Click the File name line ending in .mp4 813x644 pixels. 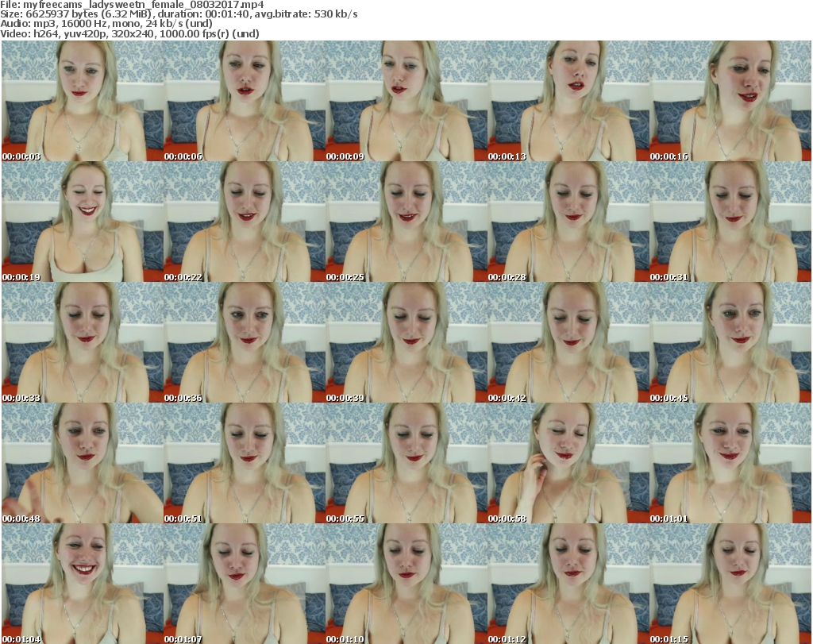tap(132, 5)
